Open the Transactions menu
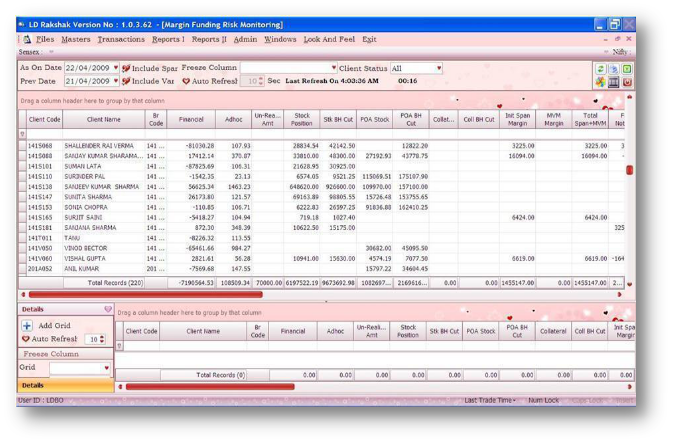The width and height of the screenshot is (673, 444). tap(120, 39)
